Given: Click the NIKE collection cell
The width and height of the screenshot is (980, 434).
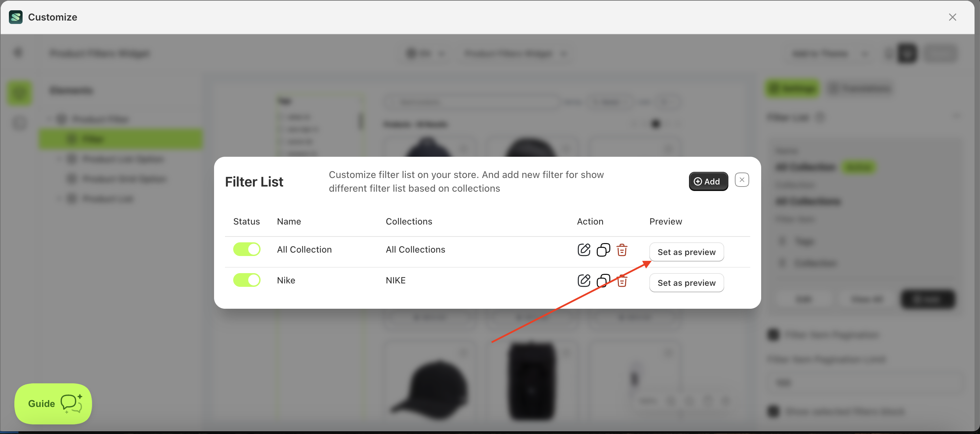Looking at the screenshot, I should [x=395, y=280].
